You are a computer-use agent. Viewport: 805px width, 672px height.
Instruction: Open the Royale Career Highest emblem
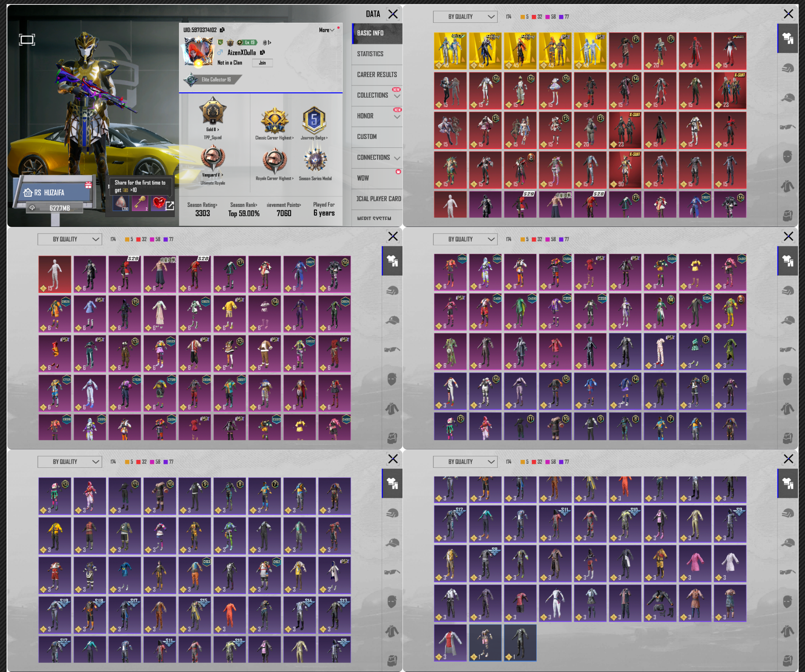[x=274, y=161]
